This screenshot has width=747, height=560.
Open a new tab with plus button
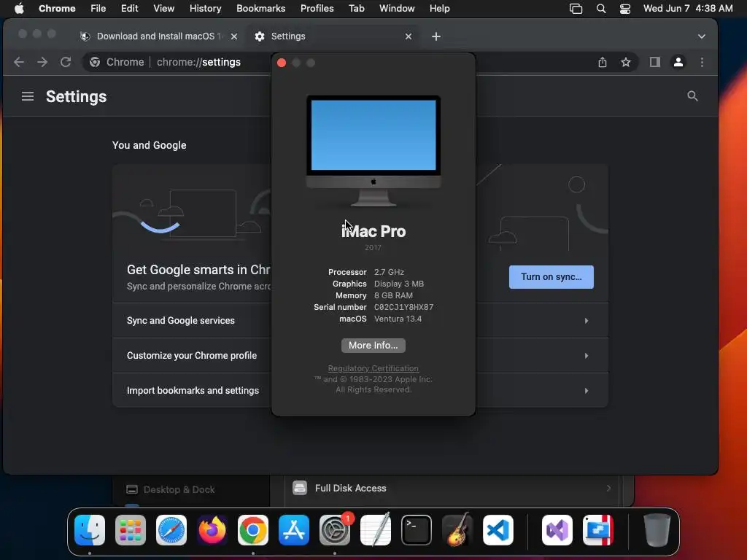pos(436,36)
